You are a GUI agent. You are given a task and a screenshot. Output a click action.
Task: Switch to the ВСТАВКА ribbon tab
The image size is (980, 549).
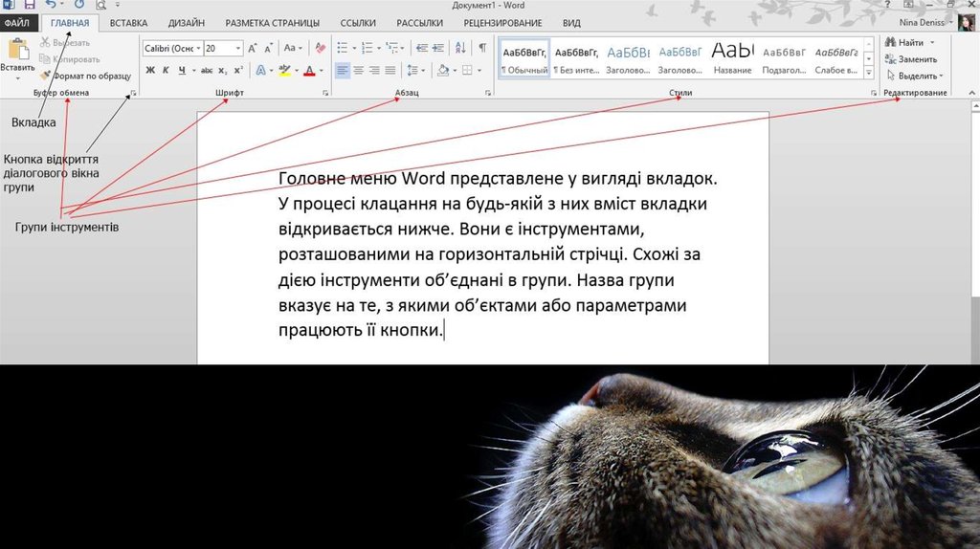pyautogui.click(x=128, y=23)
